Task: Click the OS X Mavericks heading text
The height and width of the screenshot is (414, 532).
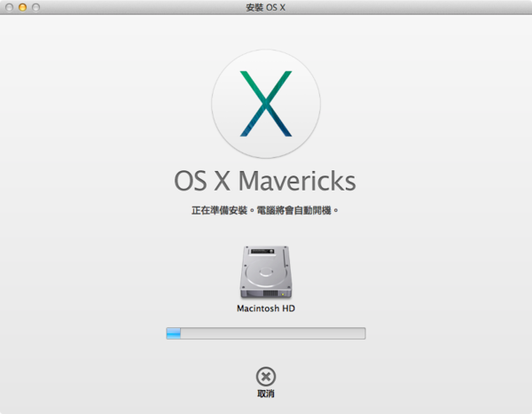Action: [x=265, y=181]
